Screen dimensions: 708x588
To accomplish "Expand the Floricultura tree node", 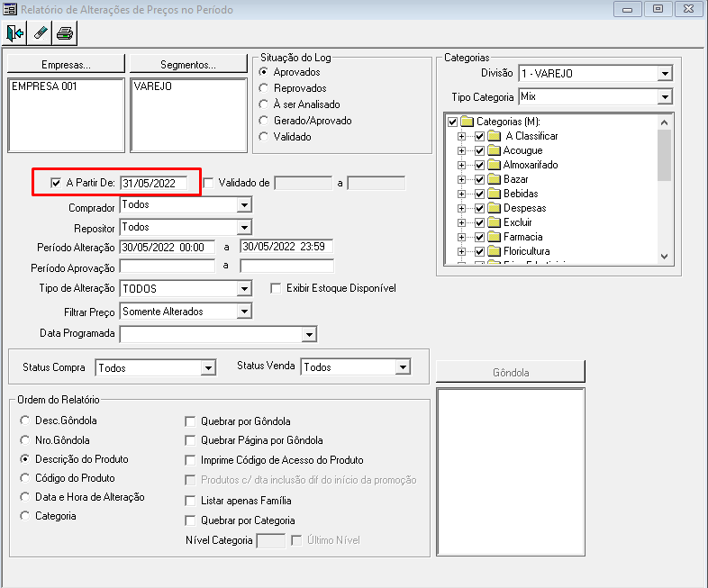I will [461, 251].
